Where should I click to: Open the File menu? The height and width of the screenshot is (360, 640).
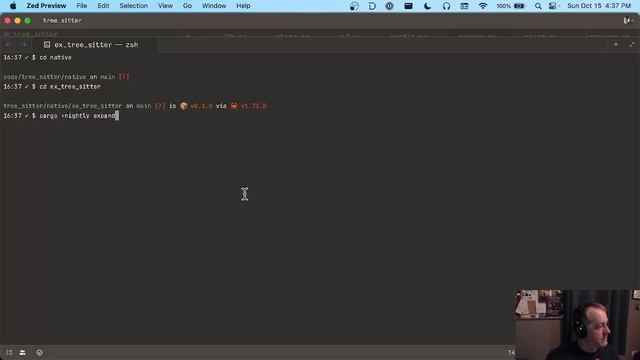(x=82, y=6)
